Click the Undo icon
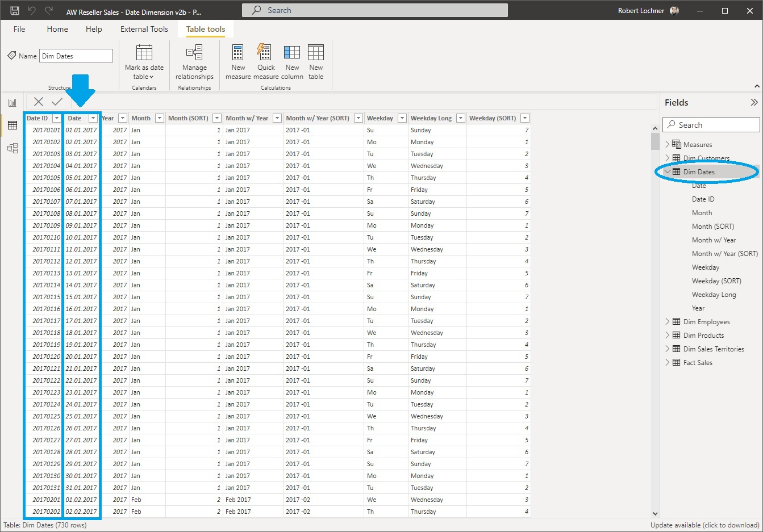 [32, 10]
